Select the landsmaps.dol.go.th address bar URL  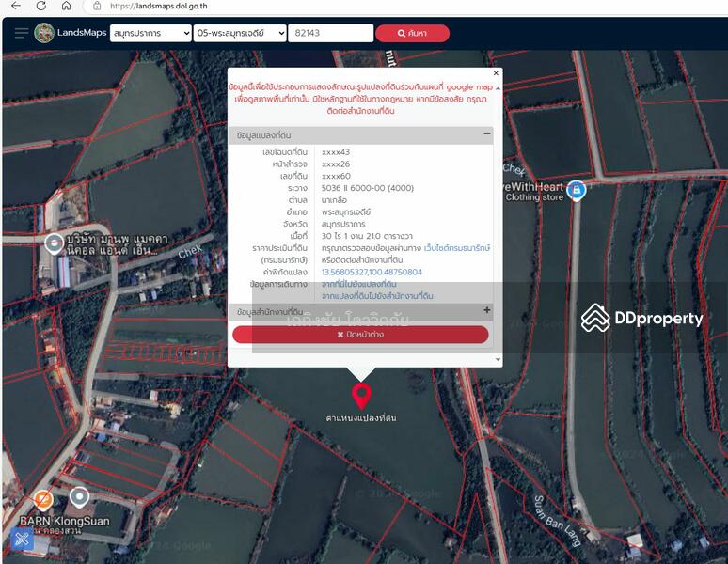coord(158,6)
